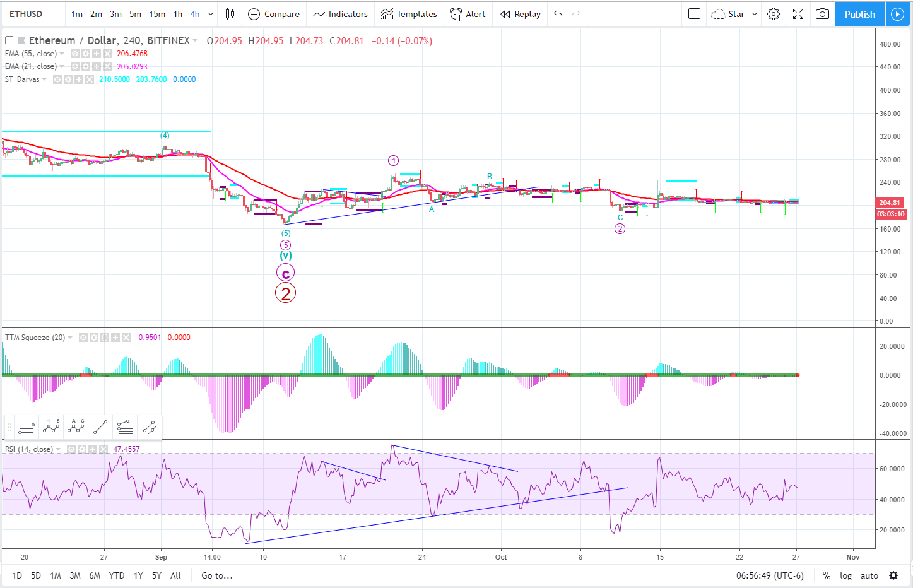Set date range to 1D

point(17,575)
